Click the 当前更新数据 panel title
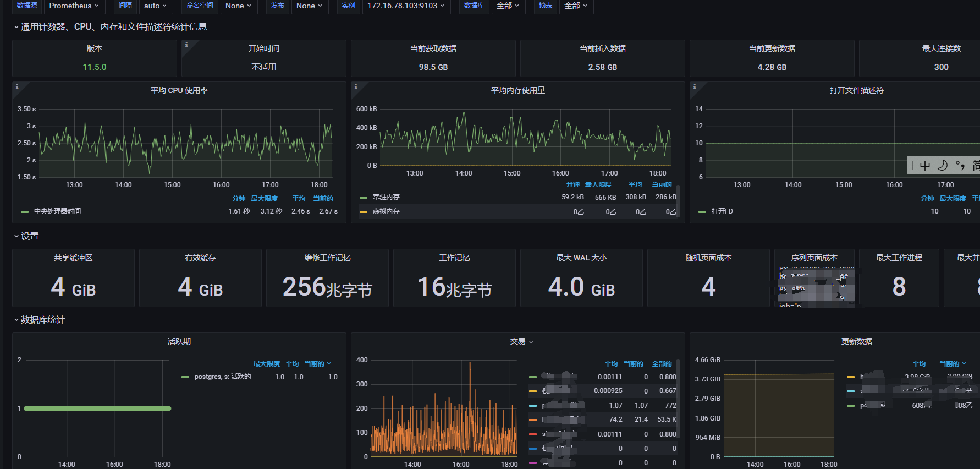Image resolution: width=980 pixels, height=469 pixels. pos(772,48)
